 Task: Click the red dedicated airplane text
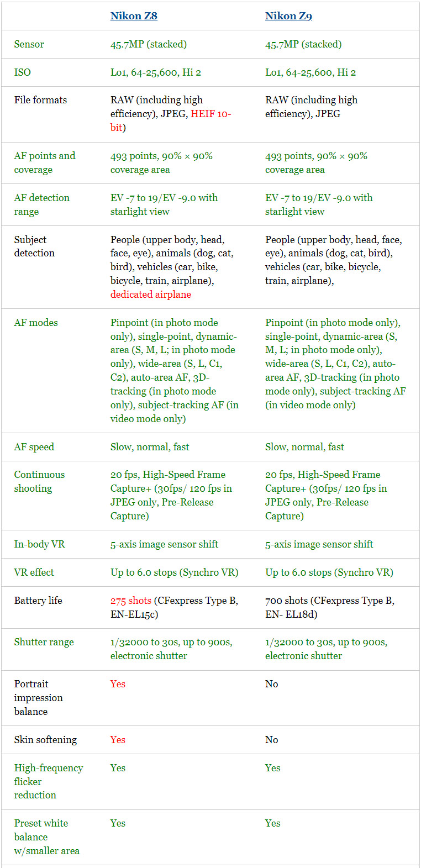pyautogui.click(x=151, y=294)
